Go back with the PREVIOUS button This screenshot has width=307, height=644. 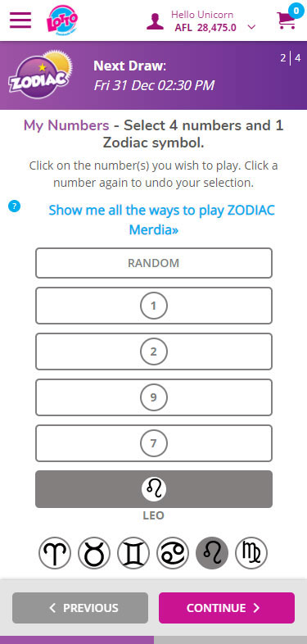click(80, 608)
